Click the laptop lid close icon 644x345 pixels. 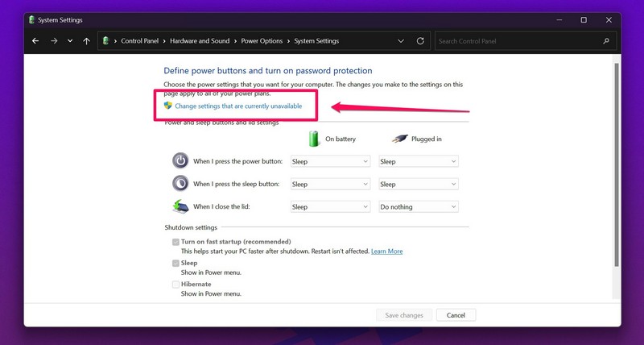[180, 206]
